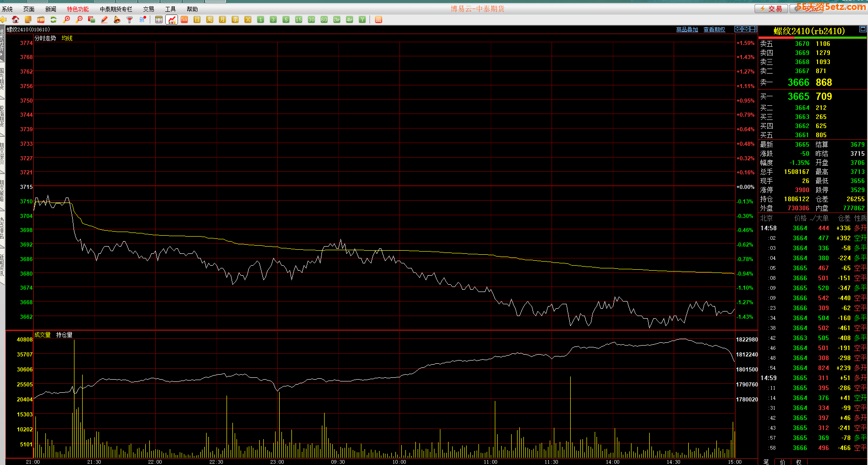Click the 查看期权 link
The width and height of the screenshot is (868, 465).
[x=714, y=30]
